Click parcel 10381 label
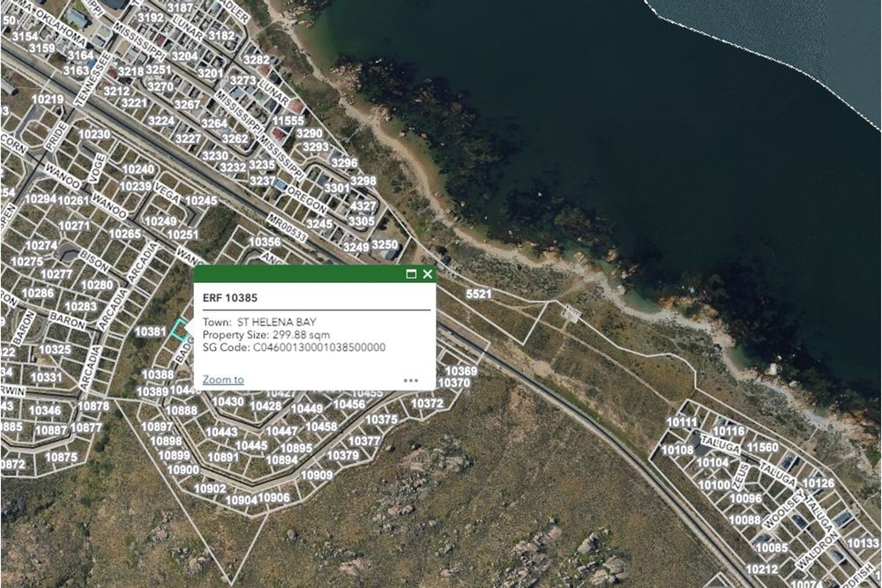The height and width of the screenshot is (588, 882). [x=150, y=331]
